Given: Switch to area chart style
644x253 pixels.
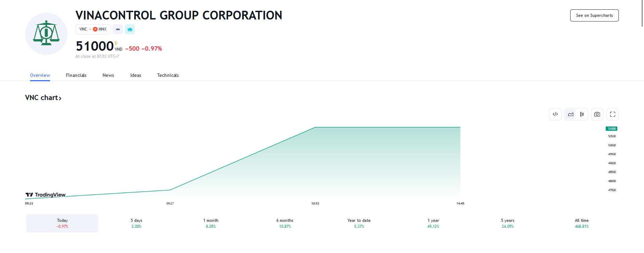Looking at the screenshot, I should pos(571,114).
